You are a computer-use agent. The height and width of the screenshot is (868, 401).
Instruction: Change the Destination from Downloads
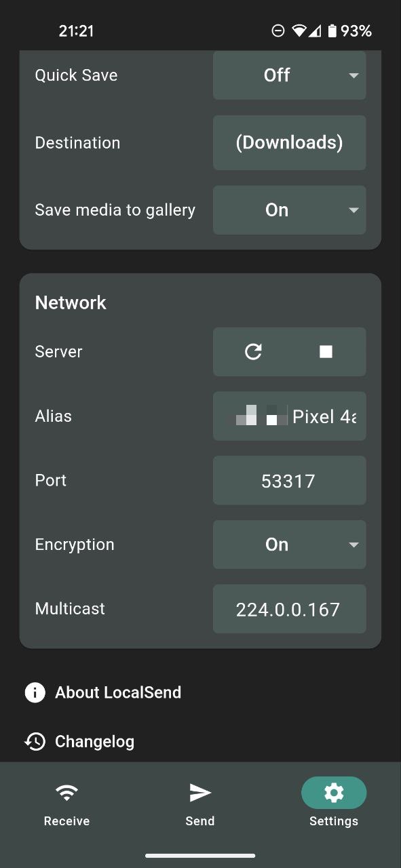coord(289,142)
